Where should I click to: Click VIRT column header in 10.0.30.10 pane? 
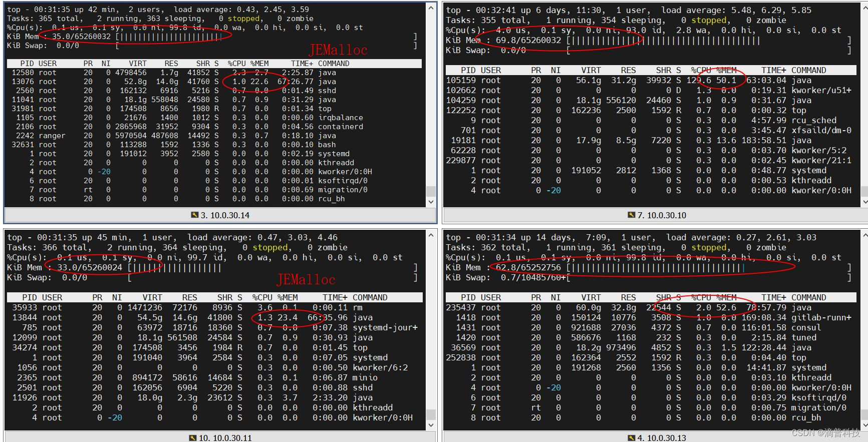point(591,70)
